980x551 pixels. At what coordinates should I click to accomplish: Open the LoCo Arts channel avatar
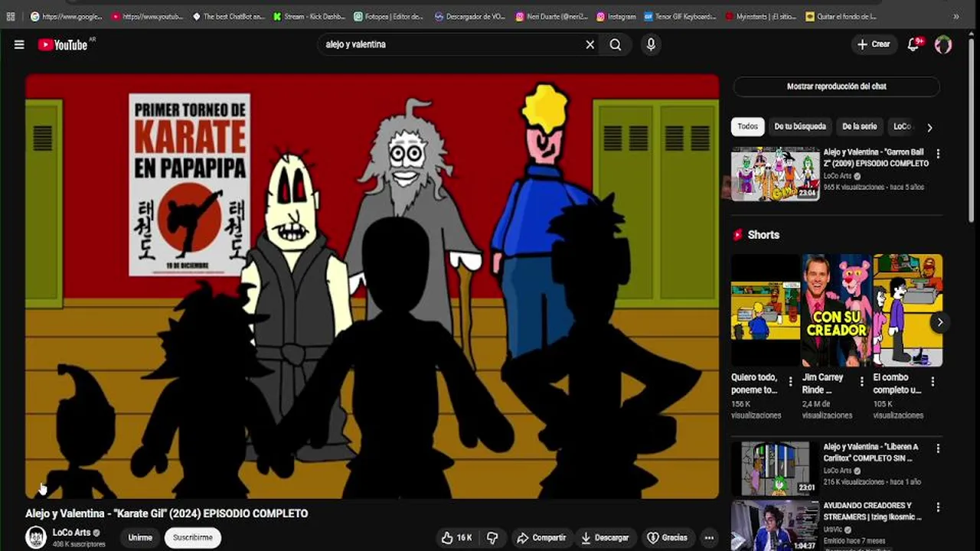36,537
